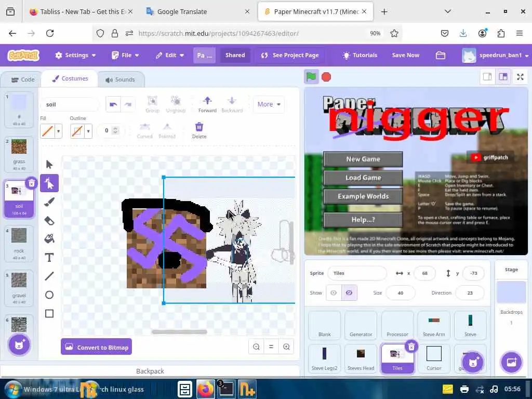
Task: Click the Outline color swatch
Action: pyautogui.click(x=77, y=131)
